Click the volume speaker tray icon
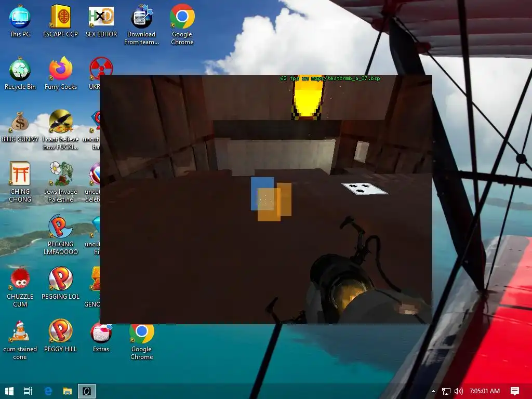 coord(458,391)
